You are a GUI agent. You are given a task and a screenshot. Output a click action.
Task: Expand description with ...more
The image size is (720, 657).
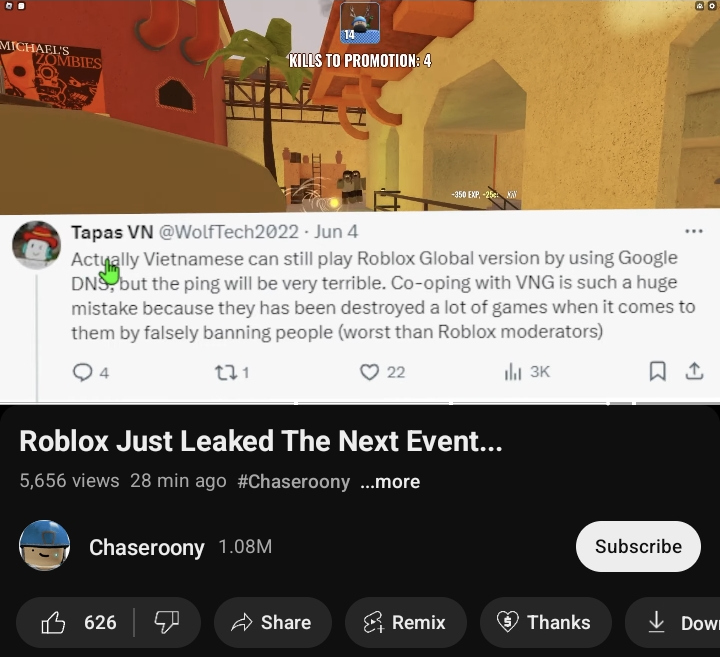390,482
